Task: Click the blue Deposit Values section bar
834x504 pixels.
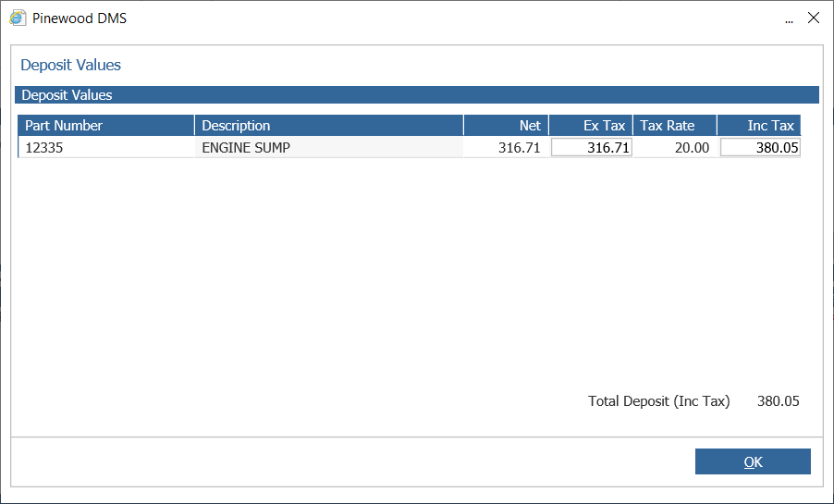Action: pos(417,94)
